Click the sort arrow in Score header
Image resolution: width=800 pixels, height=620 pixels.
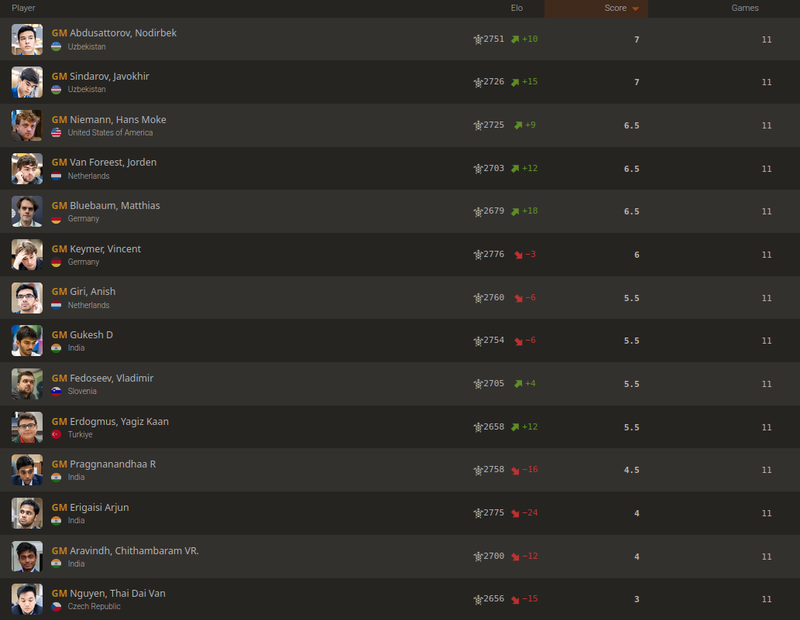point(635,9)
